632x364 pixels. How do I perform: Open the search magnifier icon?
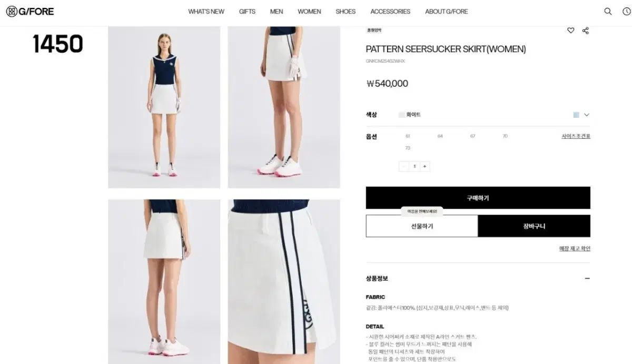(x=608, y=11)
